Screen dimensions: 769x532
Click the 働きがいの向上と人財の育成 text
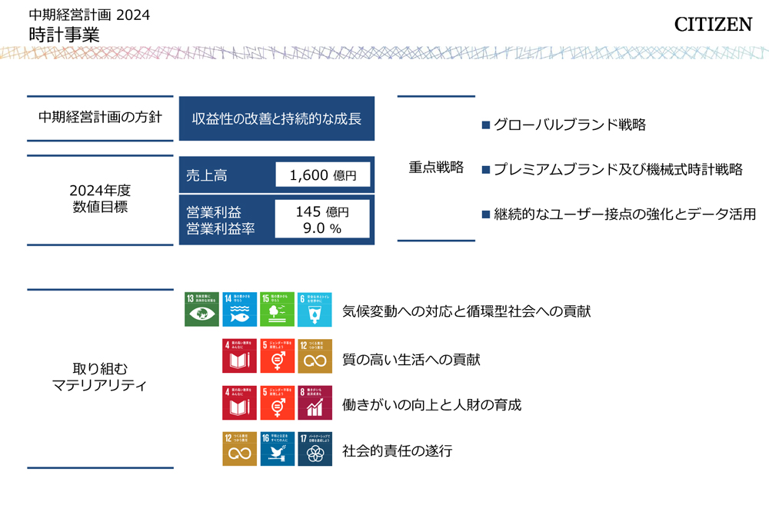coord(431,405)
